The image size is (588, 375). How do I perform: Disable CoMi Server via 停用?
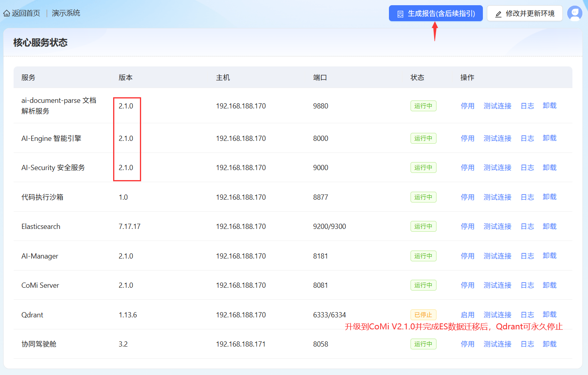(x=467, y=285)
